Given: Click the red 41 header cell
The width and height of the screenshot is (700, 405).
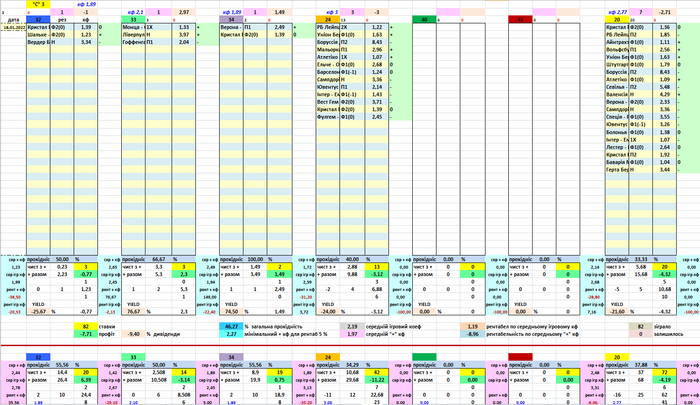Looking at the screenshot, I should (x=521, y=20).
